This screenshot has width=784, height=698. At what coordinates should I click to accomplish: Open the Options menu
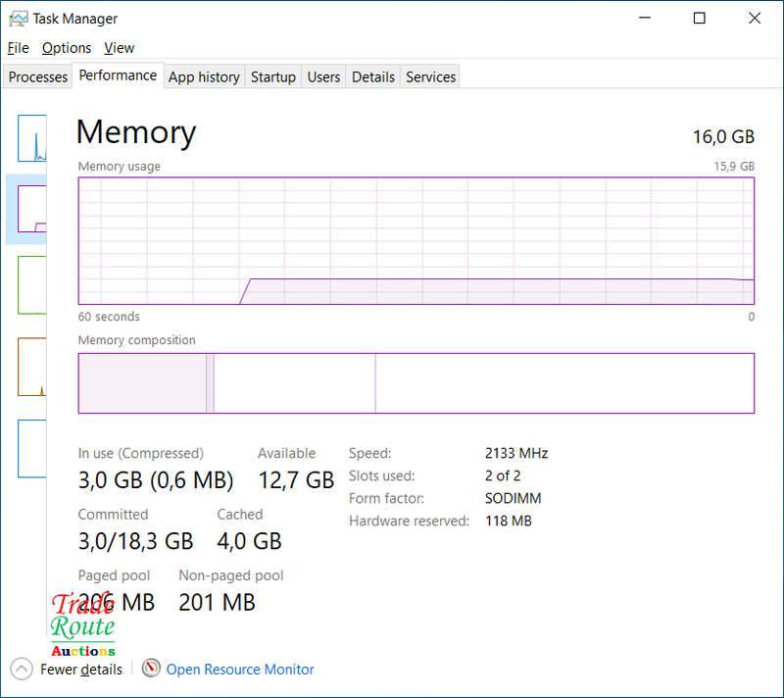click(x=67, y=48)
